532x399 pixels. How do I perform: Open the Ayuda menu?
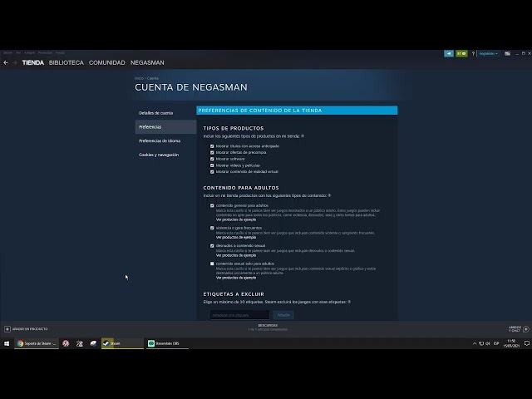60,53
